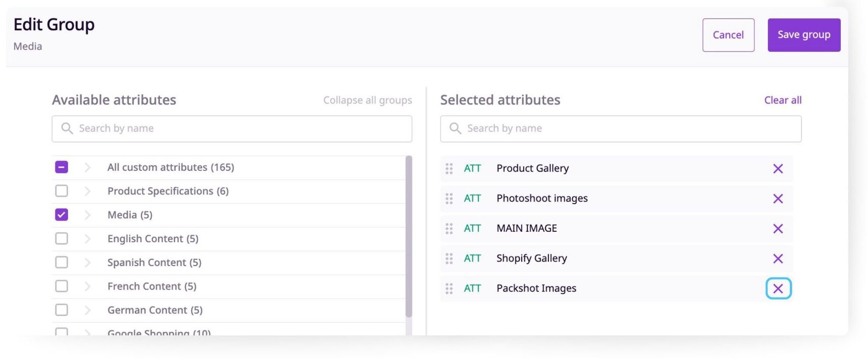868x359 pixels.
Task: Remove Photoshoot images with its X icon
Action: point(778,198)
